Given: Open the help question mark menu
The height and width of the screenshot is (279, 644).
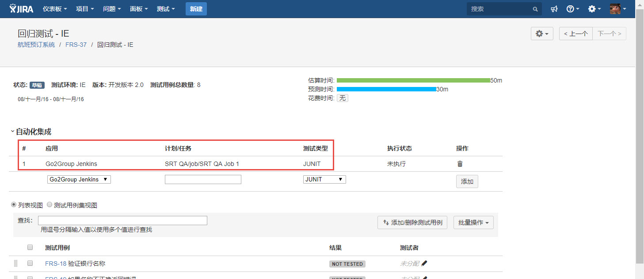Looking at the screenshot, I should pos(573,9).
